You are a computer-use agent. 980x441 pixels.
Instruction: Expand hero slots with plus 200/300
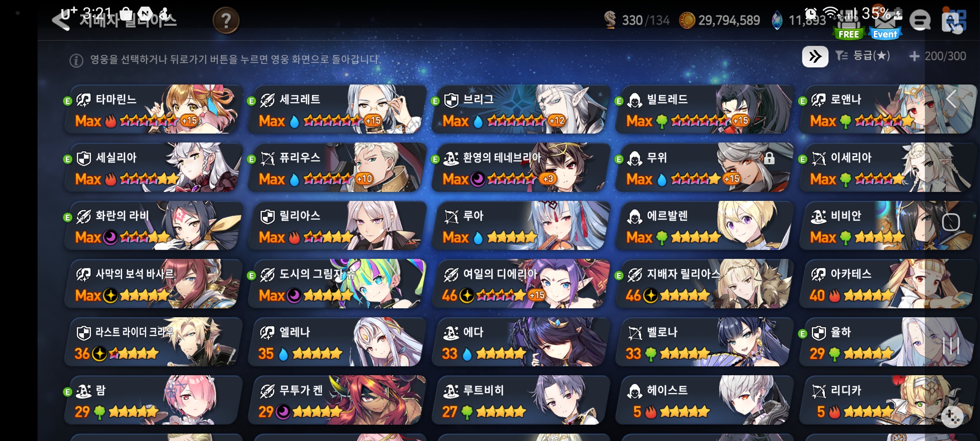[x=938, y=56]
